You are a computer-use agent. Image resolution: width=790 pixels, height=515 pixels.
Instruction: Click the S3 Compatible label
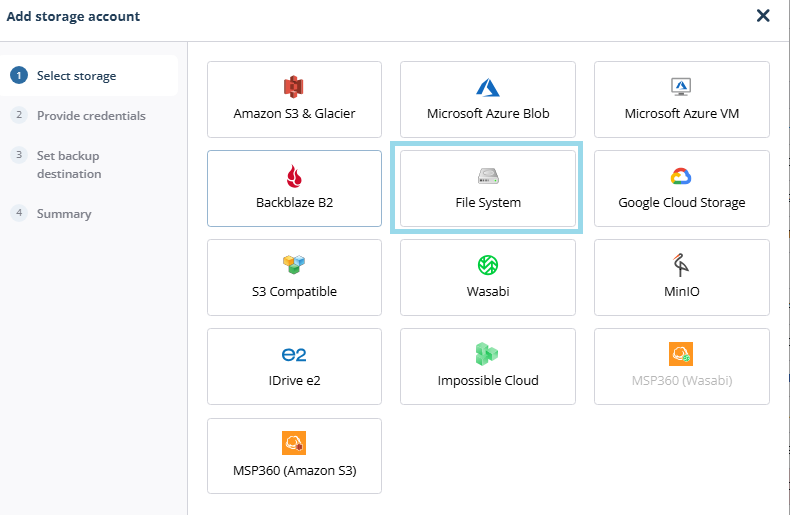(x=294, y=292)
